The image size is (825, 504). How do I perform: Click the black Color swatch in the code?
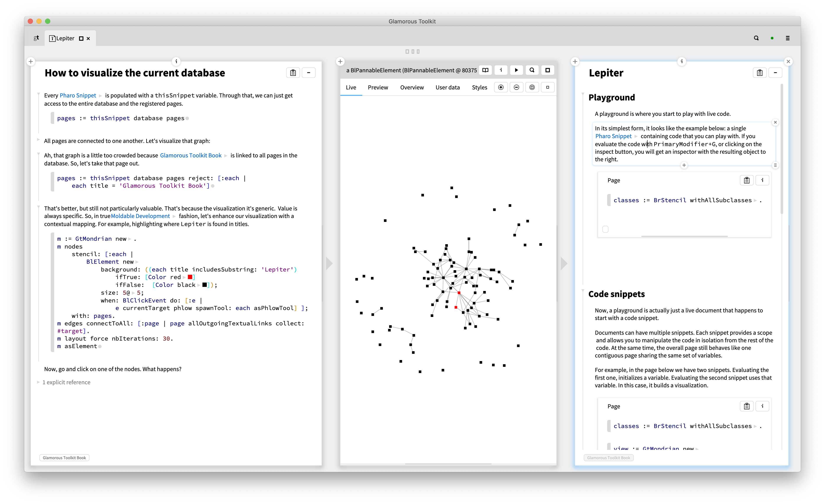coord(205,285)
